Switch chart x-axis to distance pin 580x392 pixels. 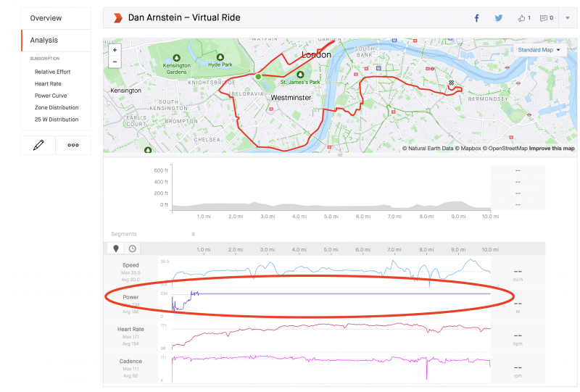[x=116, y=249]
